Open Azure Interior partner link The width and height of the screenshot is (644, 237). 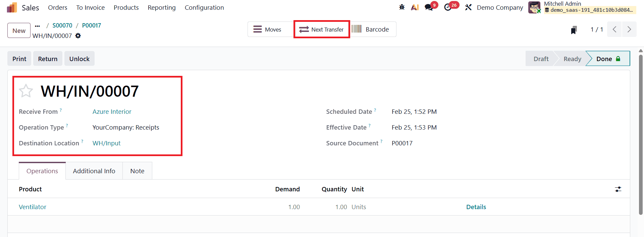click(112, 111)
